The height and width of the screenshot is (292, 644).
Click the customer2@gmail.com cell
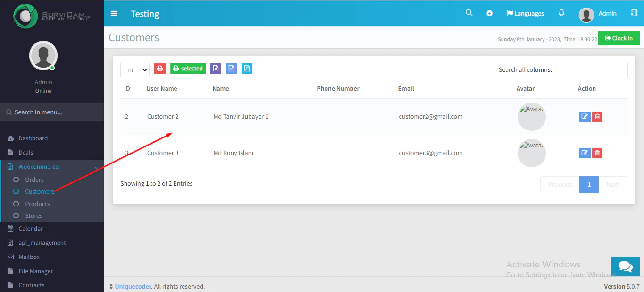431,116
